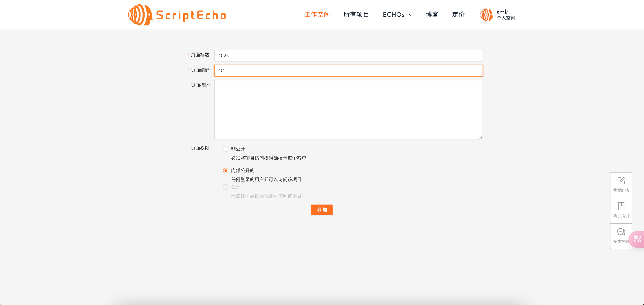Select the 内部公开的 permission radio button

pos(225,171)
